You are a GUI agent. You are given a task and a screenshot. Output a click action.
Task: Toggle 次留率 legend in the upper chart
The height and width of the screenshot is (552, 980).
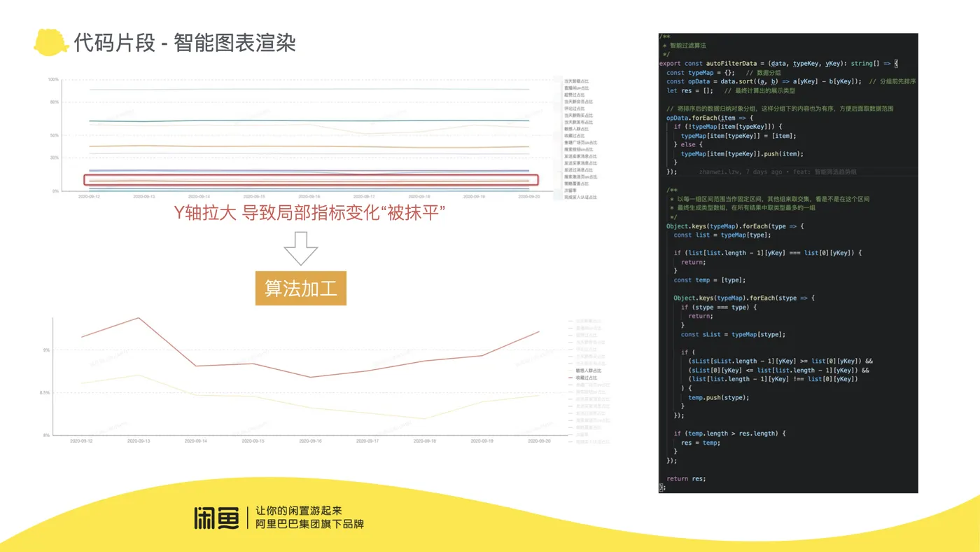(570, 191)
